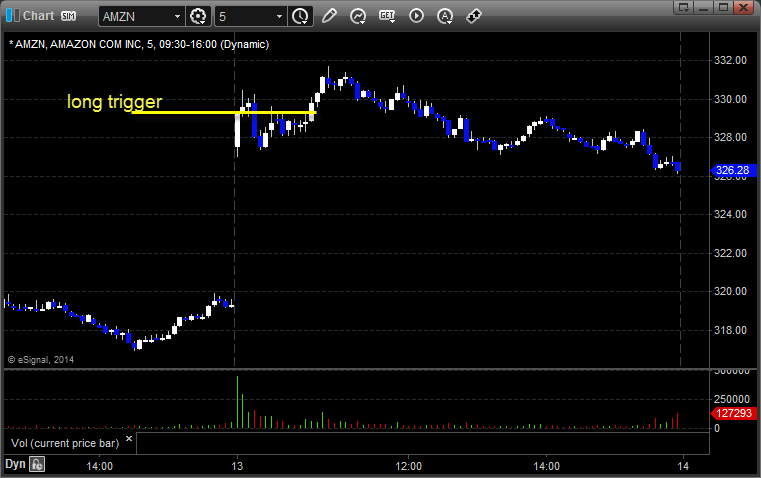Click the 318.00 price axis label
The image size is (761, 478).
point(730,330)
